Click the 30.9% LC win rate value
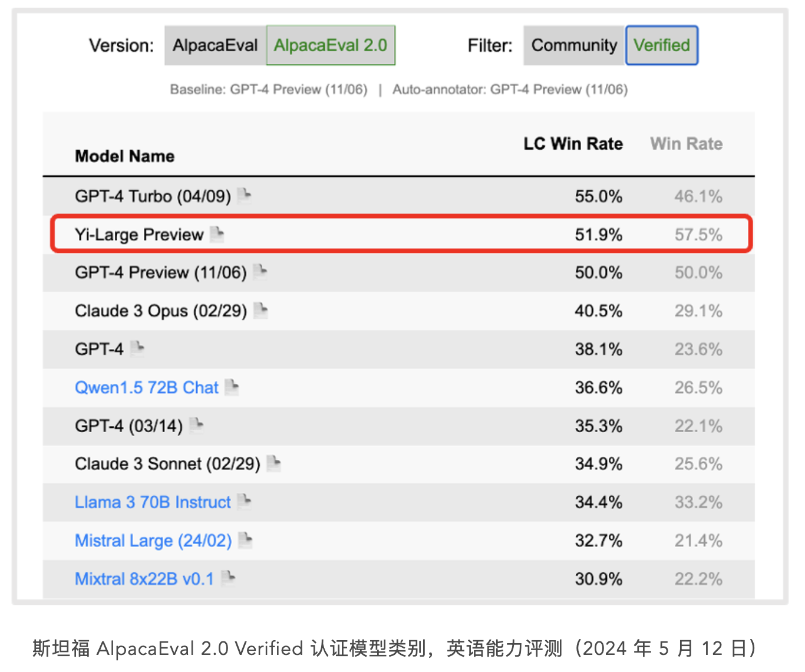This screenshot has height=672, width=805. (599, 579)
